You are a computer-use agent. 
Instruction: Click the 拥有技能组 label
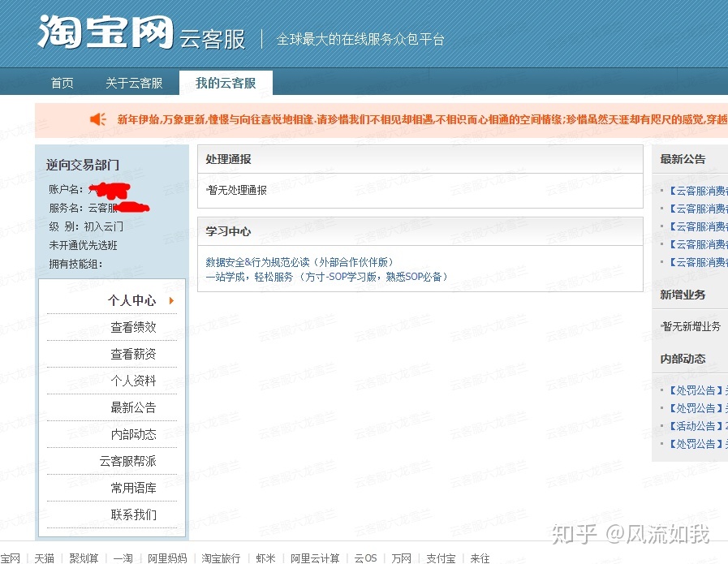click(75, 264)
